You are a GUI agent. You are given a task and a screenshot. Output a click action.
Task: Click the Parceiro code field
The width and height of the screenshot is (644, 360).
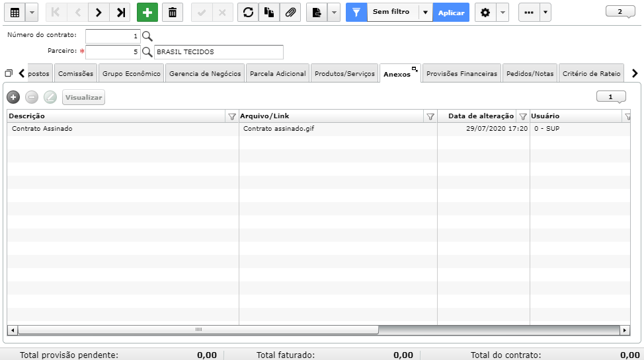pos(112,52)
